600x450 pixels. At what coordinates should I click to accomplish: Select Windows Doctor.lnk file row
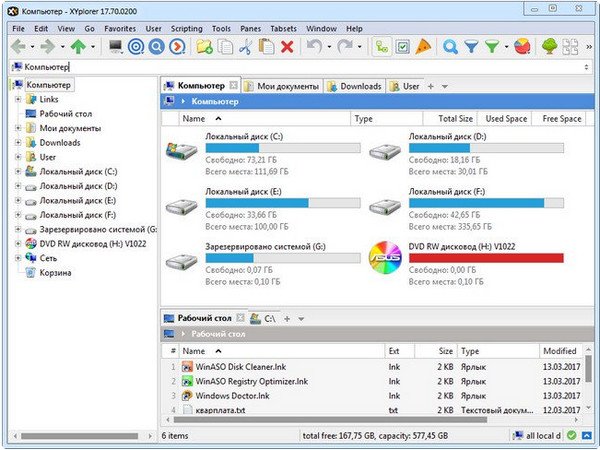(373, 396)
